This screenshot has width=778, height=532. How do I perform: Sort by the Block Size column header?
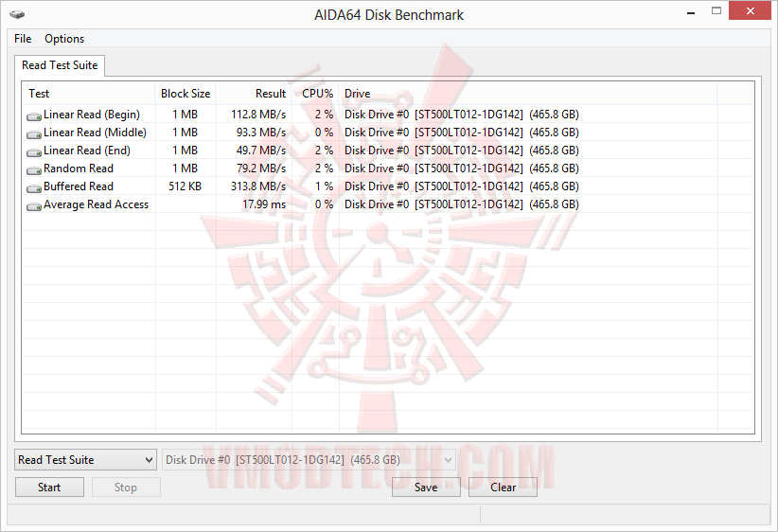[186, 94]
